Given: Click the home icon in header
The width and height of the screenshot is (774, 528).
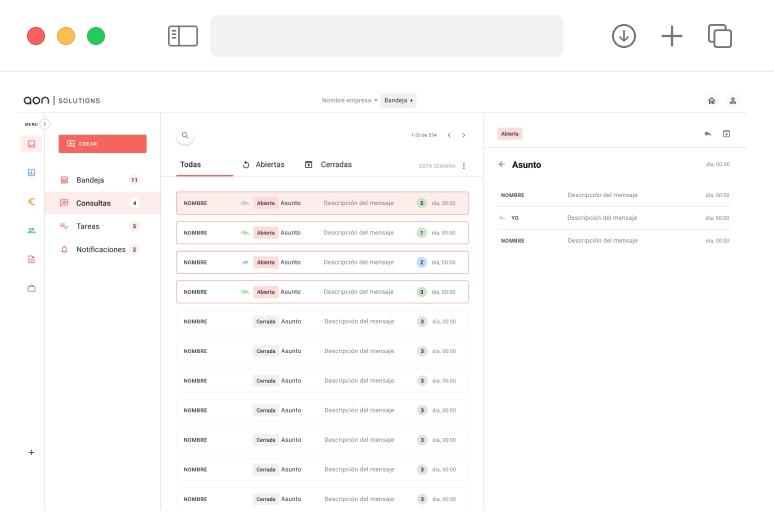Looking at the screenshot, I should 711,100.
